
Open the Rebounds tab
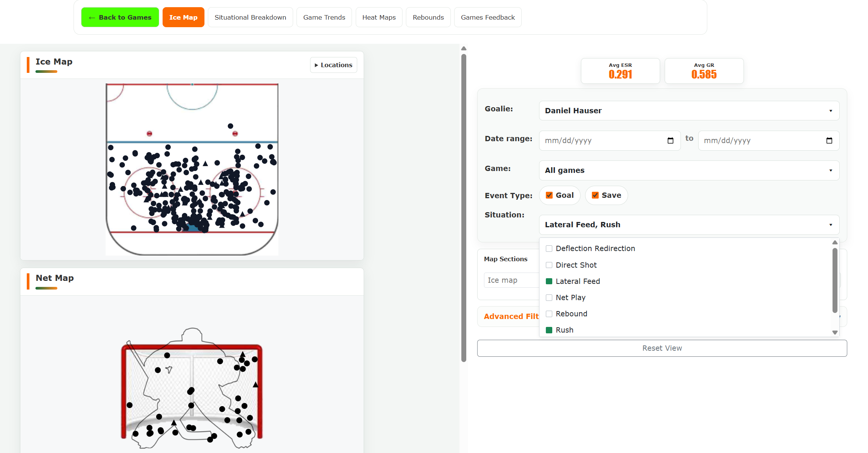428,17
